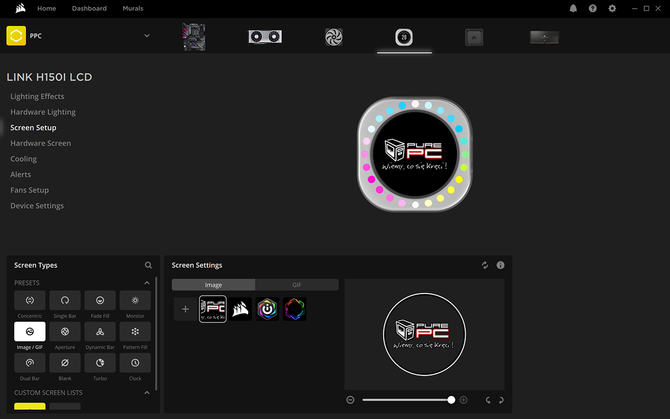
Task: Reset screen settings with refresh icon
Action: [x=485, y=265]
